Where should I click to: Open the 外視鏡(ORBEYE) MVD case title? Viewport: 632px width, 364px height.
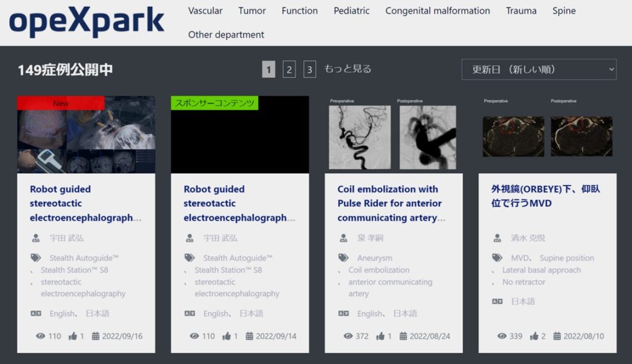[545, 196]
